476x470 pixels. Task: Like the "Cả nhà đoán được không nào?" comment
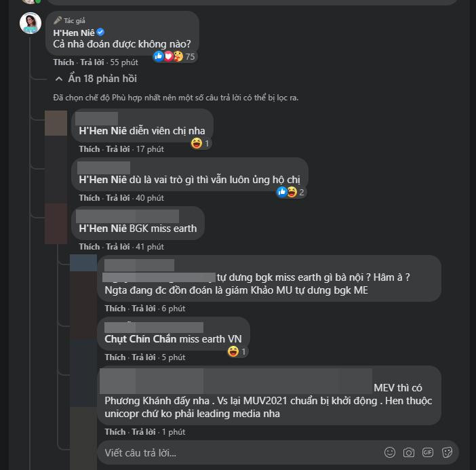64,62
